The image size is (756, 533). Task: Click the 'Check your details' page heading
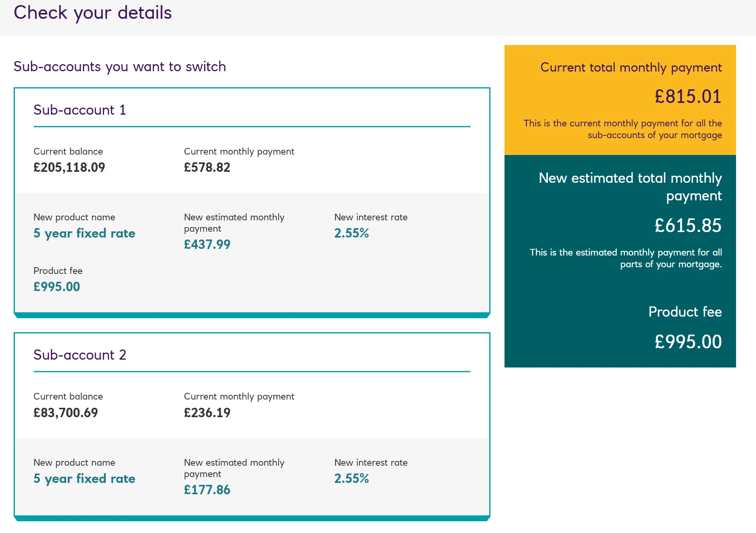coord(93,13)
